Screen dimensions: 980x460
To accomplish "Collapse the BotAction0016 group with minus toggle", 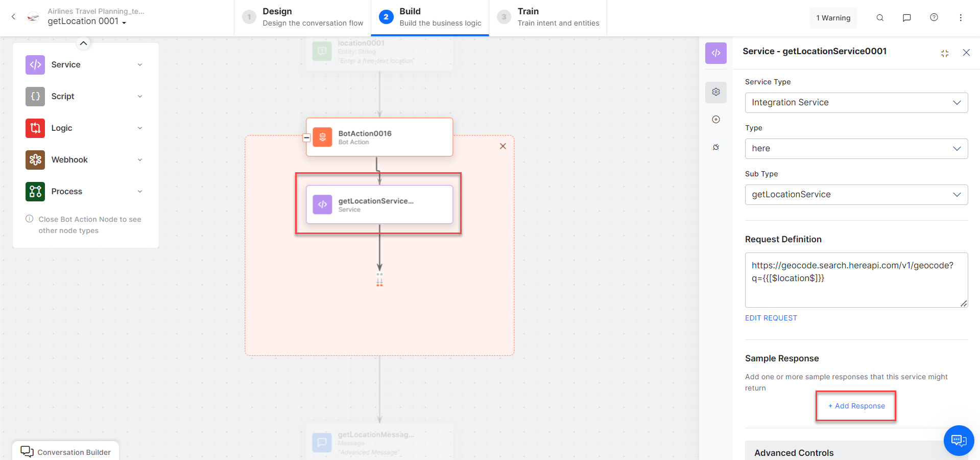I will pyautogui.click(x=306, y=137).
